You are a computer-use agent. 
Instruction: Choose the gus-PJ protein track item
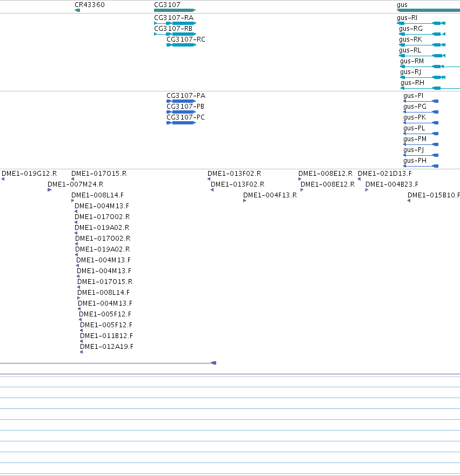click(421, 155)
